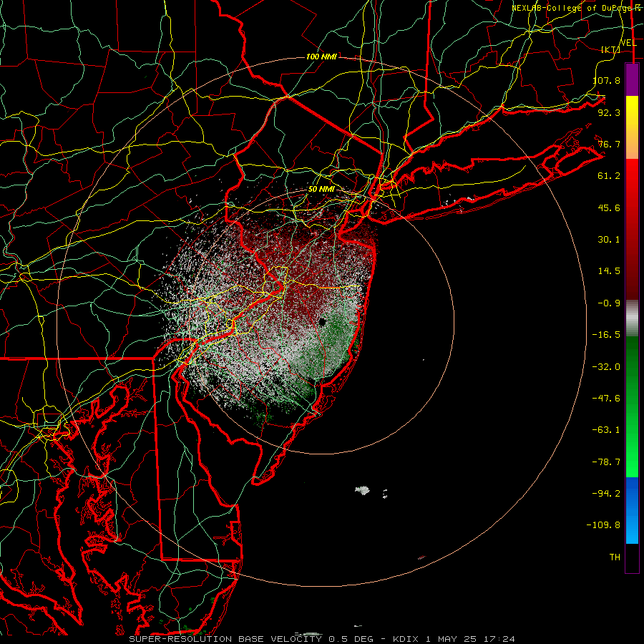The image size is (644, 644).
Task: Select the -78.7 velocity scale value
Action: click(606, 462)
